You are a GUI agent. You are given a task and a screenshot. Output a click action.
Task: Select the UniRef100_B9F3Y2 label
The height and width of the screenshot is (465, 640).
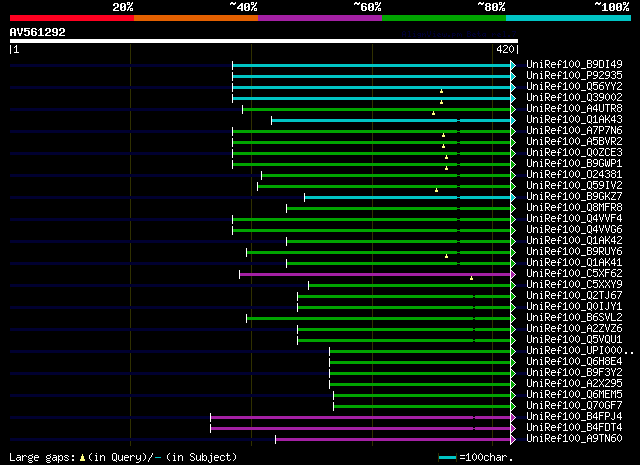pyautogui.click(x=574, y=373)
